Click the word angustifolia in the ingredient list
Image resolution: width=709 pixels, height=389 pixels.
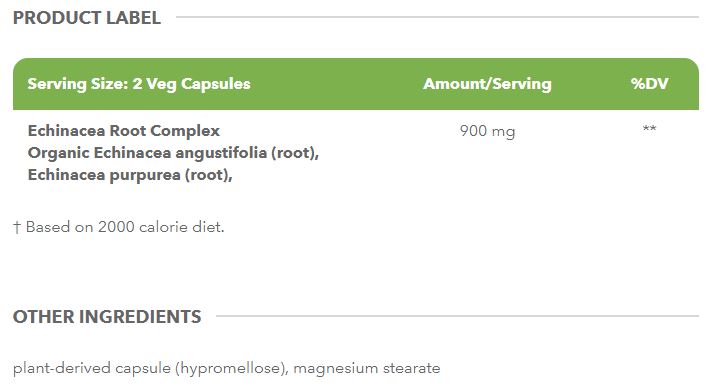click(221, 153)
